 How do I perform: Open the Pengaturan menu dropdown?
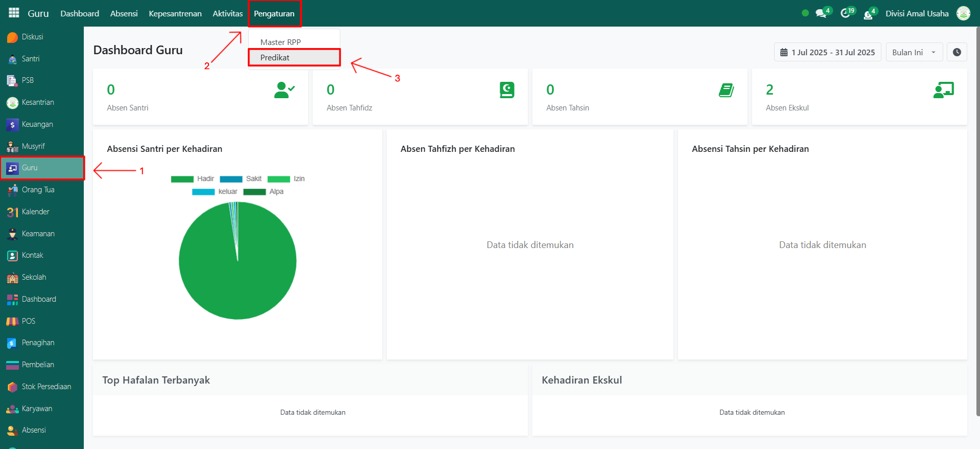coord(274,14)
